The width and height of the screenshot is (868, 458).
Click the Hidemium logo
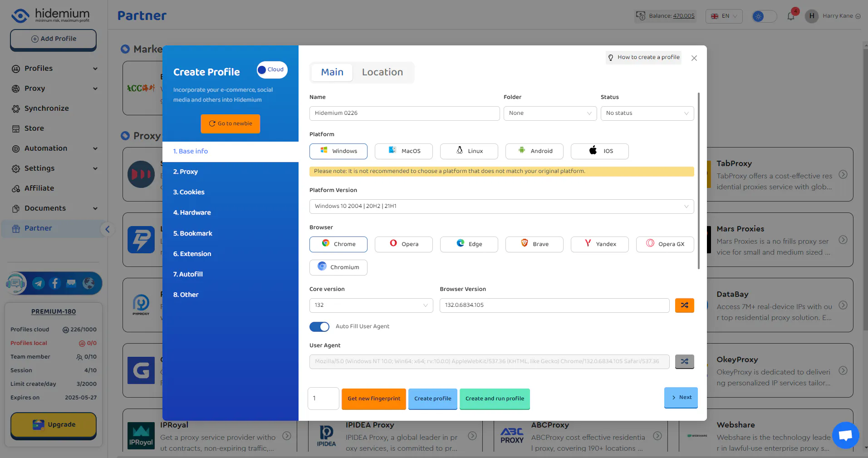click(x=50, y=15)
